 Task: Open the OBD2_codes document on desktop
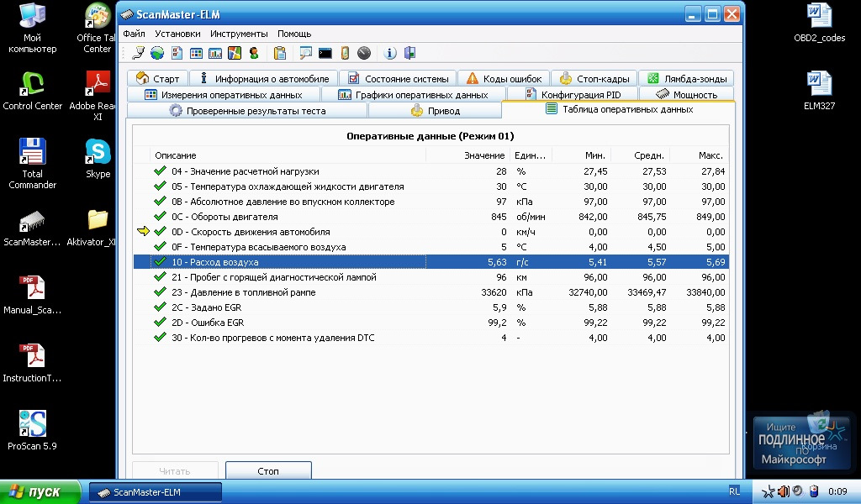tap(819, 23)
